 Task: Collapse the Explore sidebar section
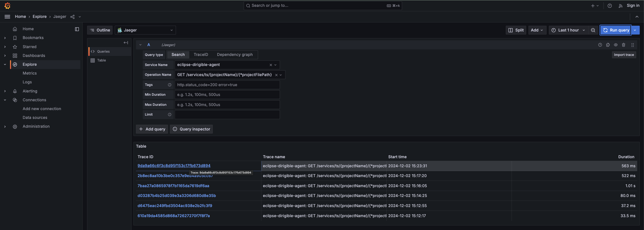[x=5, y=64]
